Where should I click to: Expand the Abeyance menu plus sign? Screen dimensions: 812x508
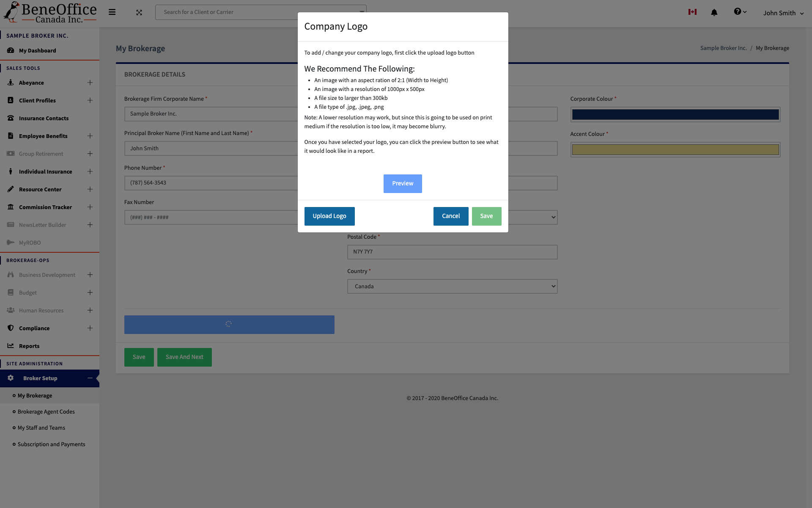pos(90,83)
